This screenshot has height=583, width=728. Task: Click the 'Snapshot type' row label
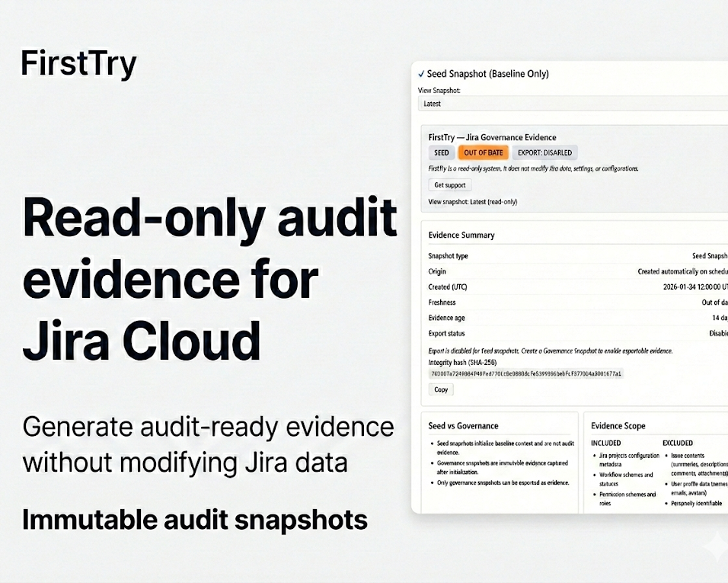pyautogui.click(x=448, y=256)
